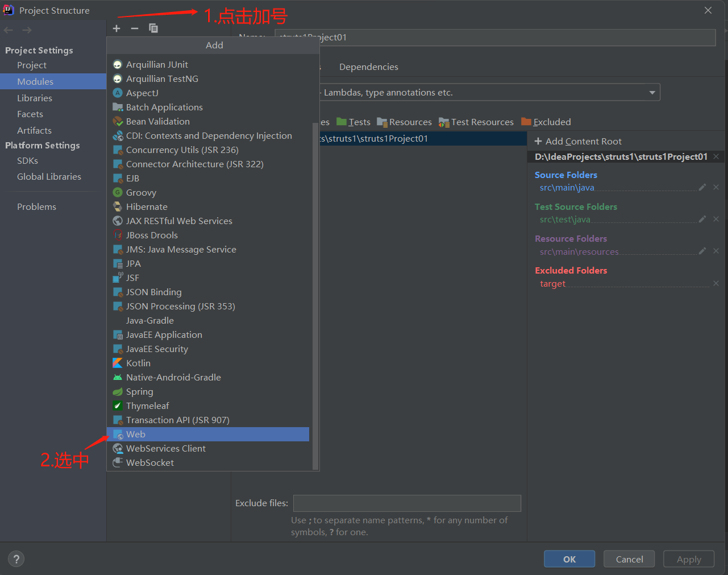This screenshot has width=728, height=575.
Task: Select JavaEE Security
Action: click(208, 349)
